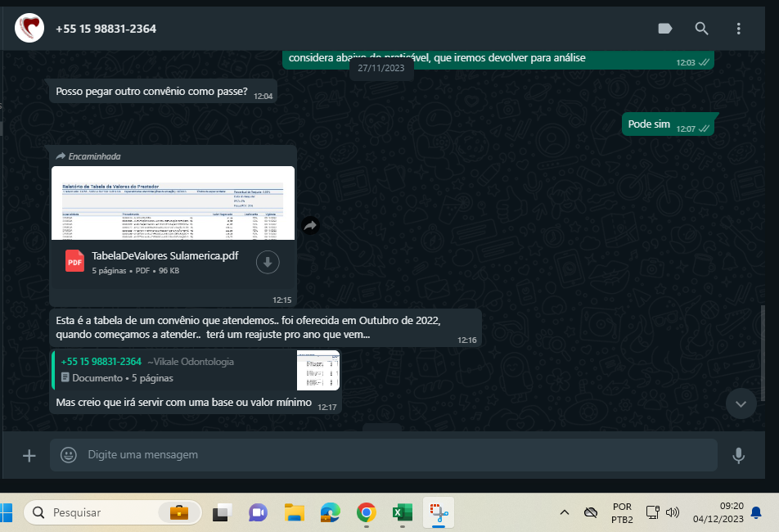Open the chat label tag icon
Image resolution: width=779 pixels, height=532 pixels.
click(x=665, y=29)
